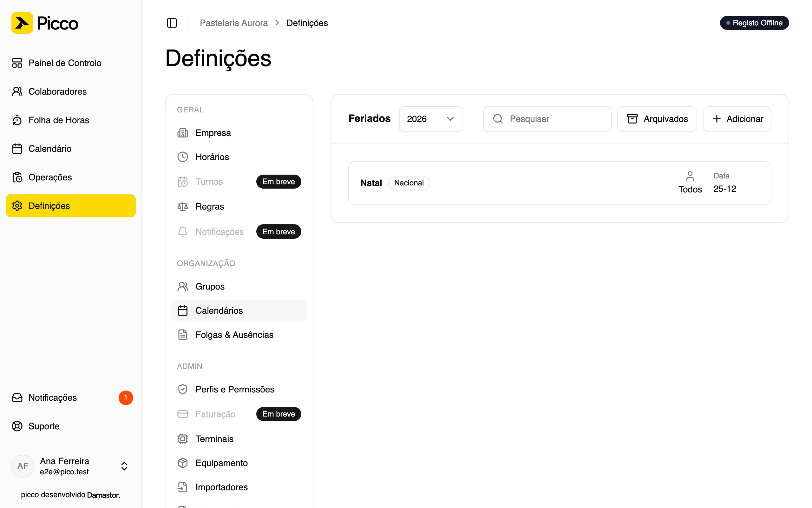
Task: Open Colaboradores in the sidebar
Action: (70, 91)
